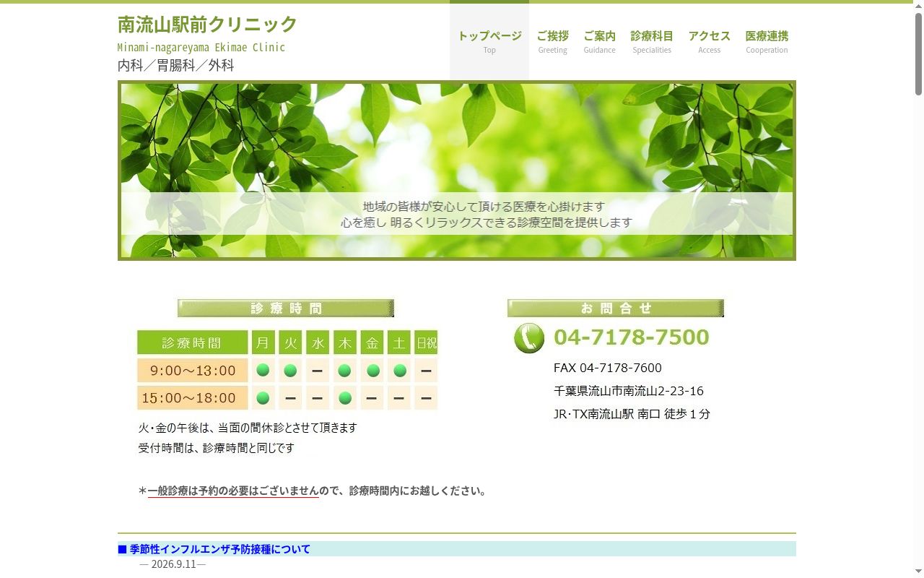
Task: Click the underlined 一般診療は予約の必要はございません text
Action: point(233,491)
